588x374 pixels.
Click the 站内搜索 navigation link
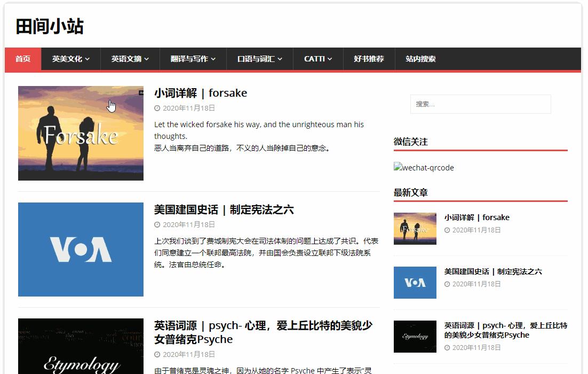420,59
